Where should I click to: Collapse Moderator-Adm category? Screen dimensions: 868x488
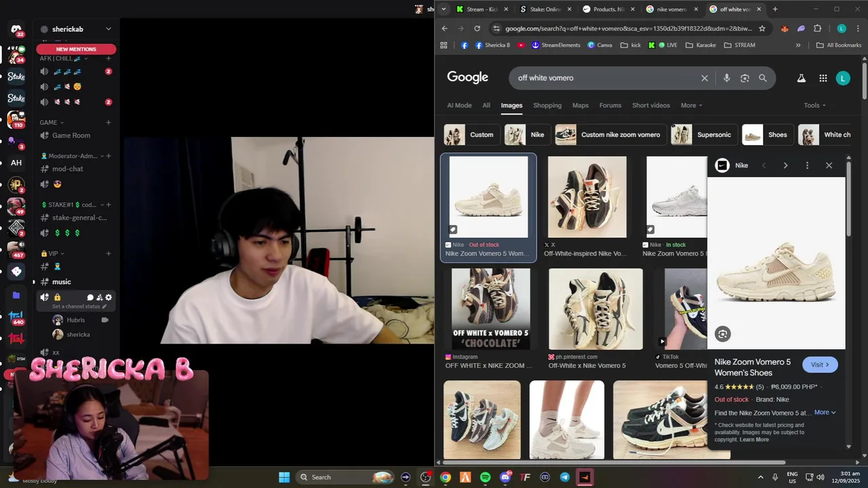tap(71, 156)
